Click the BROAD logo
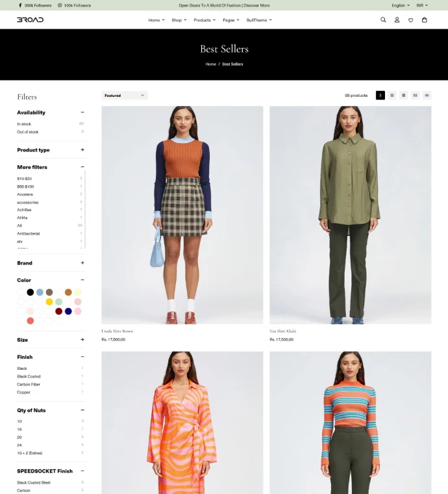Screen dimensions: 448x494 pos(31,20)
